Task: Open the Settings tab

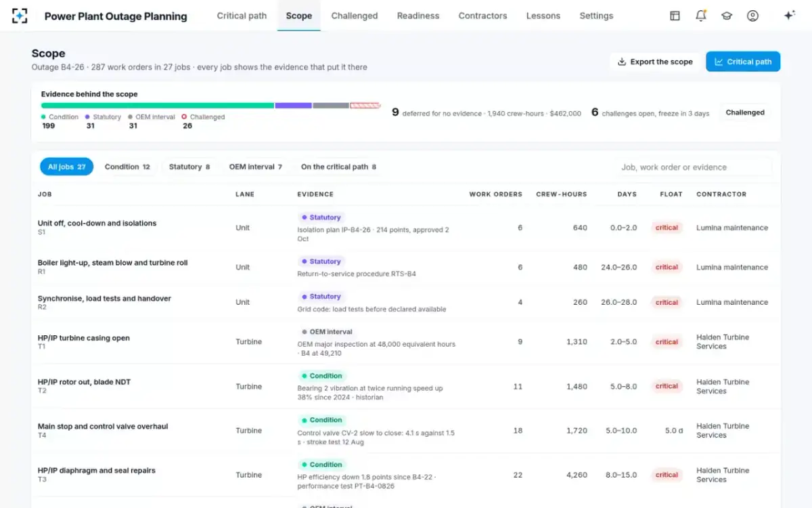Action: [596, 16]
